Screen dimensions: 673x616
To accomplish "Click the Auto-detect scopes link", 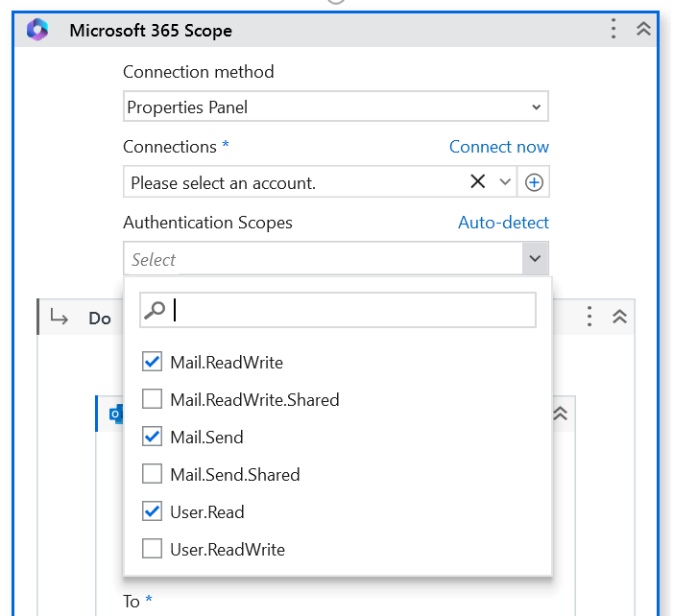I will point(503,223).
